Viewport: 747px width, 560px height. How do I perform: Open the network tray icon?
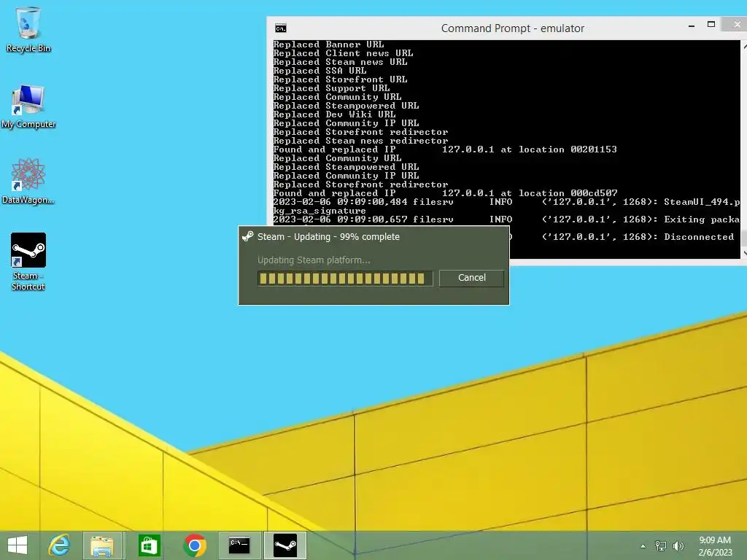(661, 545)
